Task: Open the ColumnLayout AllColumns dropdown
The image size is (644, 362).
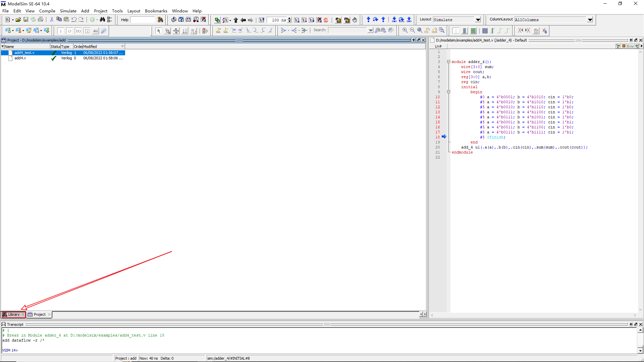Action: click(x=590, y=20)
